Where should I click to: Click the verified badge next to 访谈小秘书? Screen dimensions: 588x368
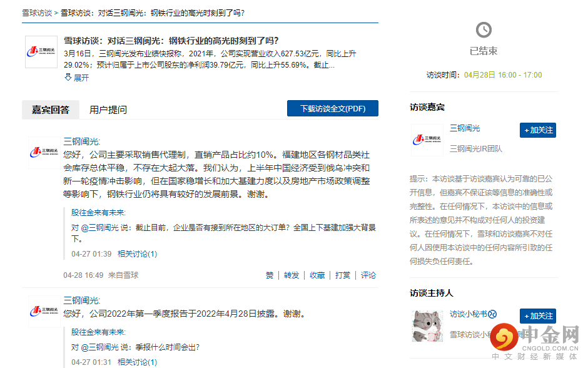(x=492, y=314)
